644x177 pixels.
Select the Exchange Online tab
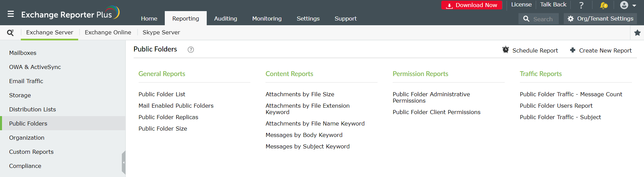(x=108, y=32)
